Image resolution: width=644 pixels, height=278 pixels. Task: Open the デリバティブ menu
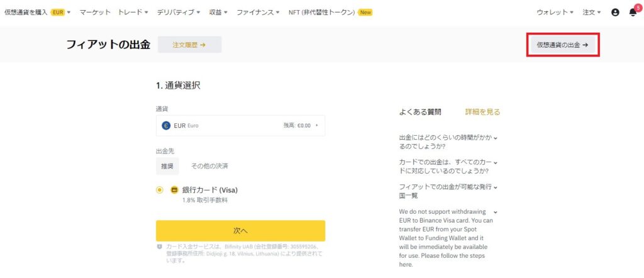coord(178,13)
